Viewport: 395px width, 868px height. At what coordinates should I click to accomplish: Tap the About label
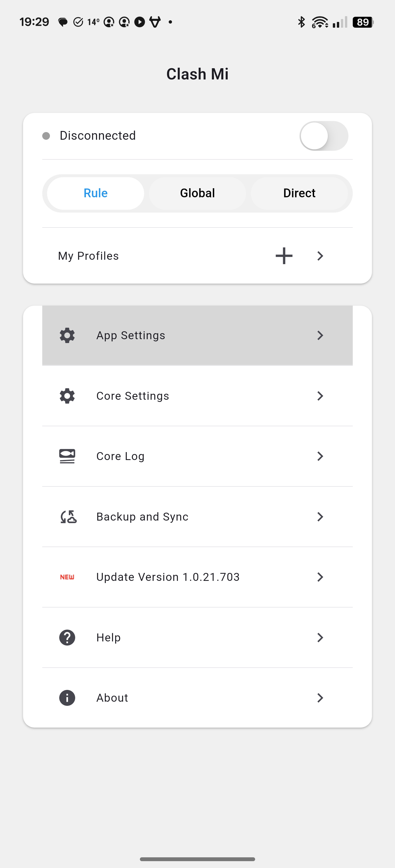click(112, 698)
